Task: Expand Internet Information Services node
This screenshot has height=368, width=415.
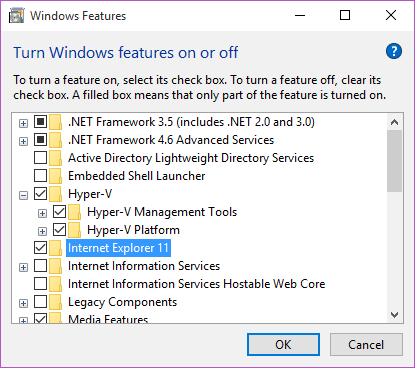Action: pyautogui.click(x=23, y=268)
